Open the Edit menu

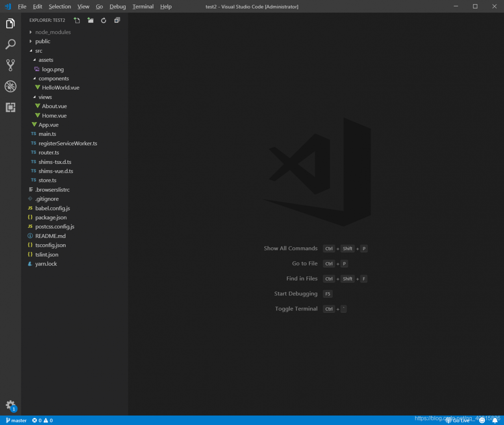(x=37, y=6)
